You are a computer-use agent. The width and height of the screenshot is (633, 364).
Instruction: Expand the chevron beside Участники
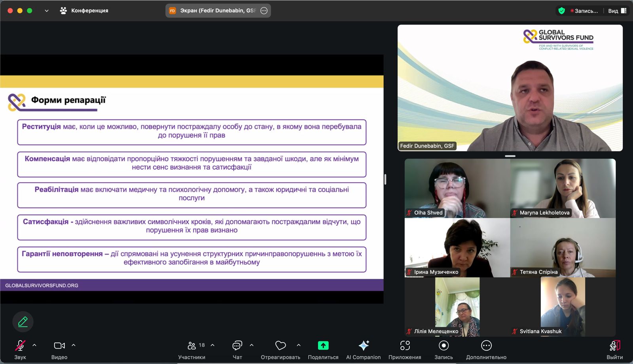tap(212, 345)
